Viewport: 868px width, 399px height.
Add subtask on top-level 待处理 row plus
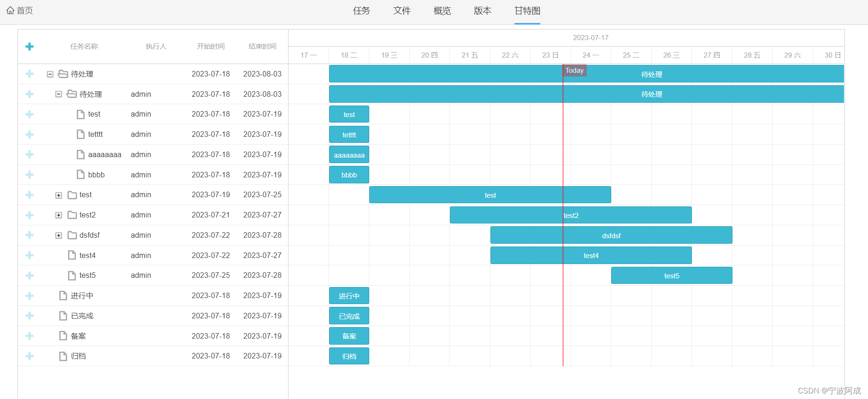point(30,74)
